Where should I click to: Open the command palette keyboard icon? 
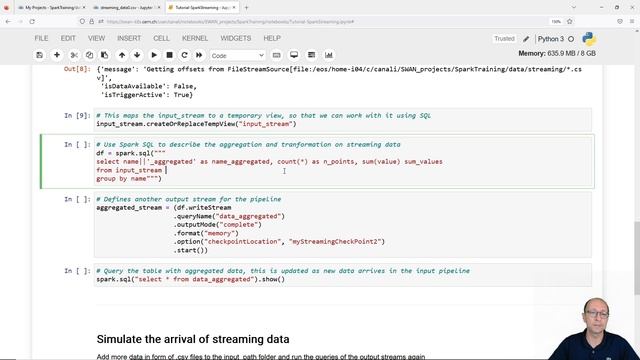[x=276, y=55]
